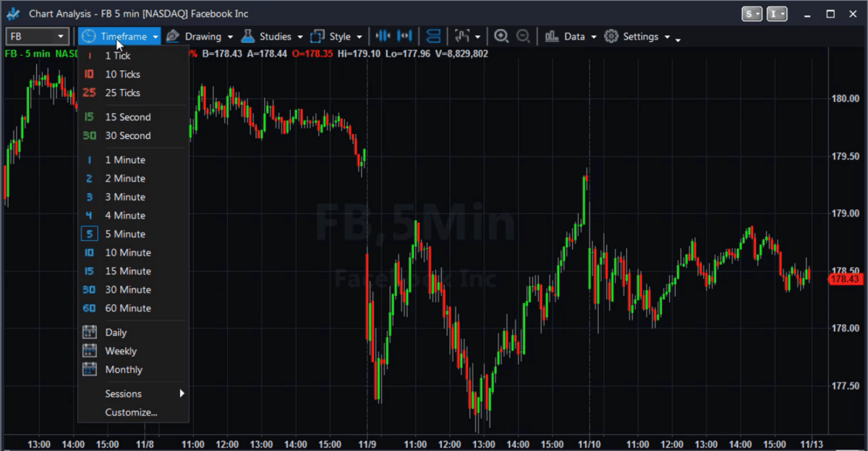Image resolution: width=868 pixels, height=451 pixels.
Task: Click the B=178.43 bid readout
Action: click(222, 54)
